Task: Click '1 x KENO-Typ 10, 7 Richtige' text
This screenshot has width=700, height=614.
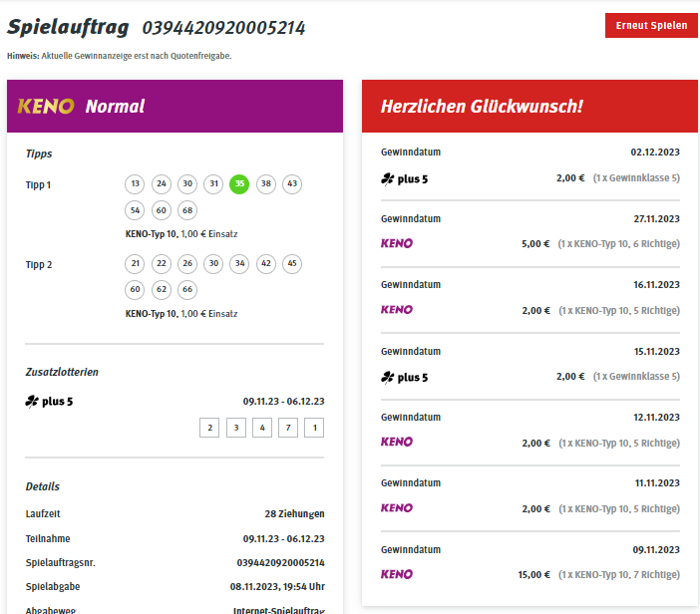Action: point(619,575)
